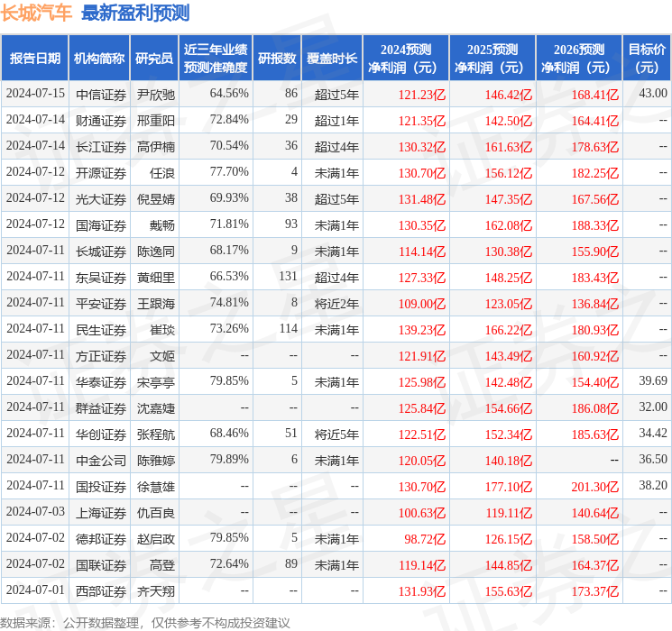Click 2026 profit value 136.84亿

pyautogui.click(x=594, y=304)
